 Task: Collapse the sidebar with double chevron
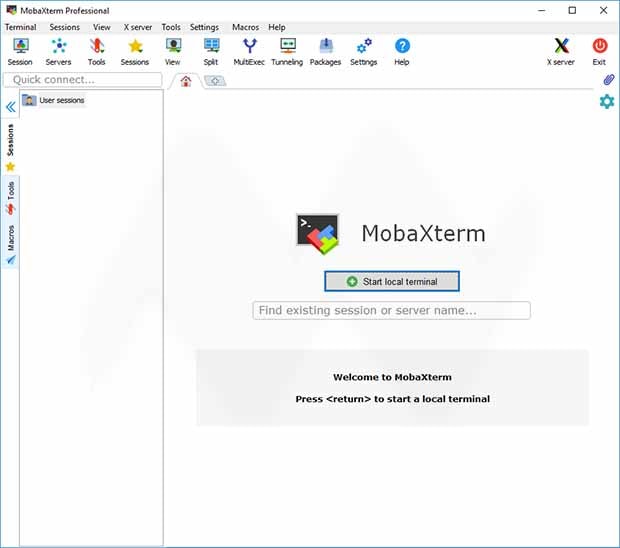[x=11, y=107]
